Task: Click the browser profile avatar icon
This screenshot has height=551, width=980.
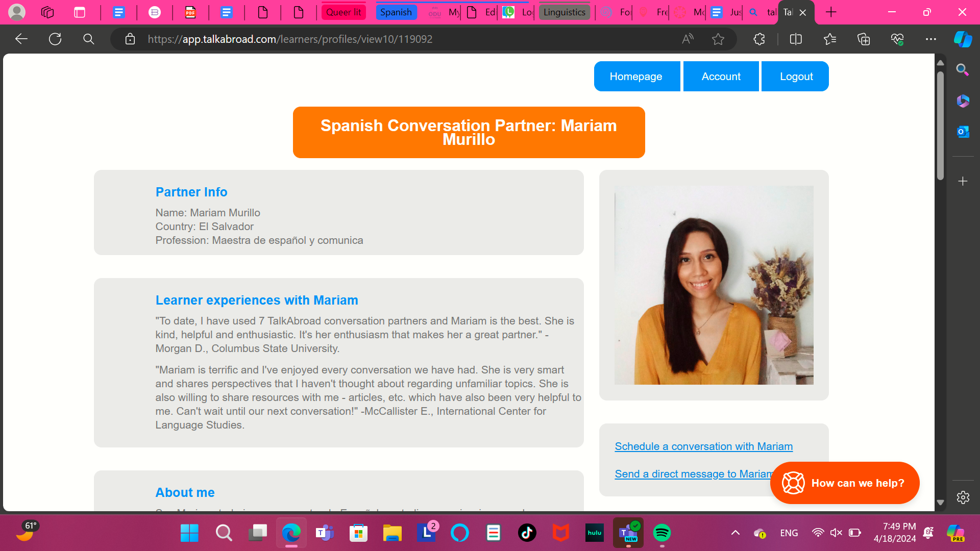Action: [x=17, y=12]
